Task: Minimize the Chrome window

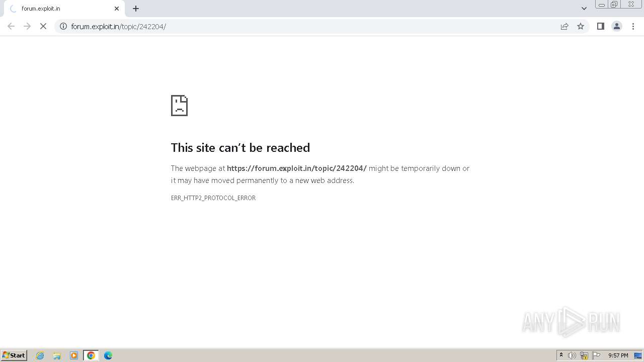Action: [x=602, y=5]
